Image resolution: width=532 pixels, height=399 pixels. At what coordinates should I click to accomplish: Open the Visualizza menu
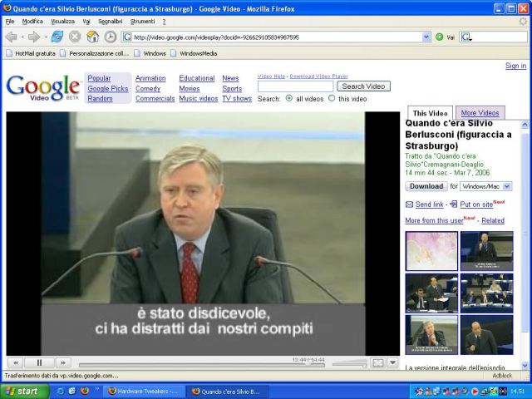coord(63,22)
